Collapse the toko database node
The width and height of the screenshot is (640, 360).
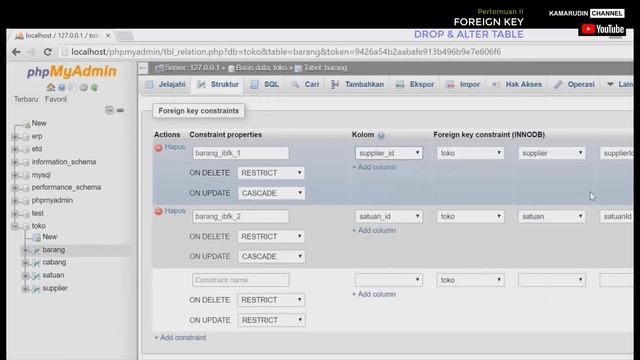[x=15, y=226]
